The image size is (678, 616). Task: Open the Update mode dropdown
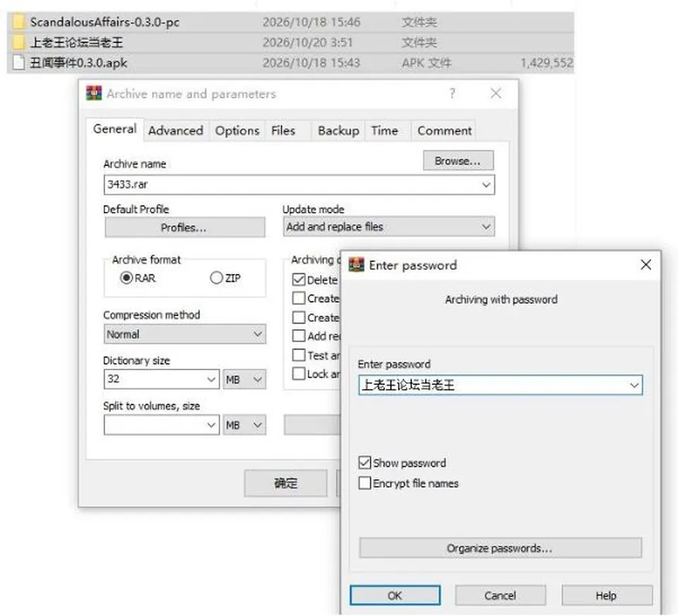486,227
